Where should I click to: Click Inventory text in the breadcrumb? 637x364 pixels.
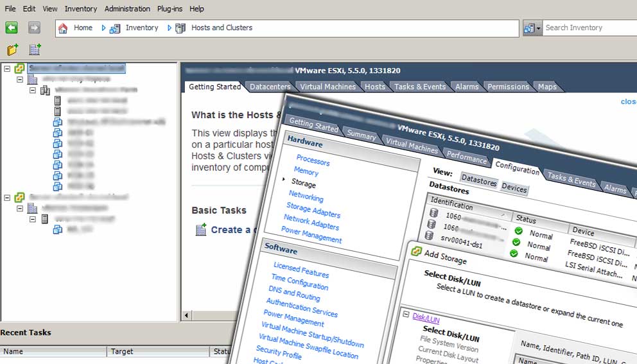(x=142, y=28)
